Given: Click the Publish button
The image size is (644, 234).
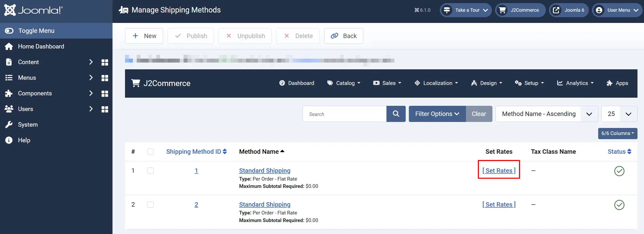Looking at the screenshot, I should pyautogui.click(x=191, y=36).
